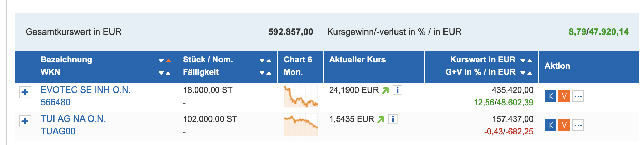Sort G+V column ascending
Screen dimensions: 644x145
coord(530,73)
